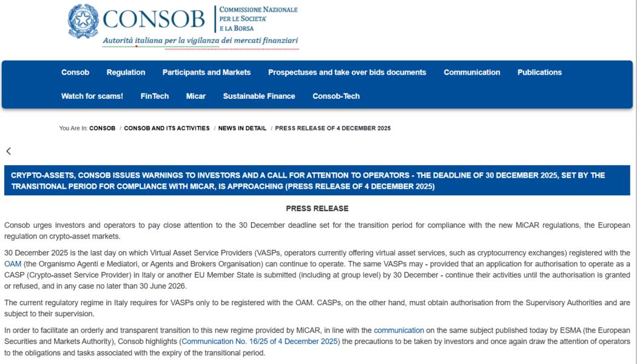Open the Sustainable Finance menu item
Viewport: 637px width, 364px height.
click(x=259, y=96)
